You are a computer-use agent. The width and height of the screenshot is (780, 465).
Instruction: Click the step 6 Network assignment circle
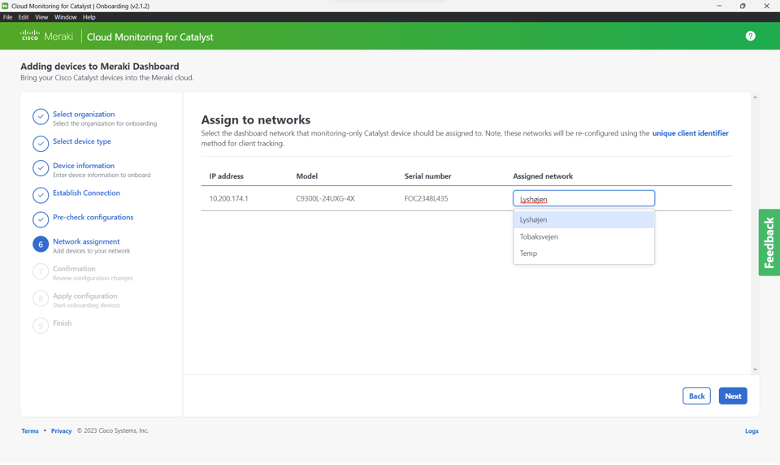40,245
